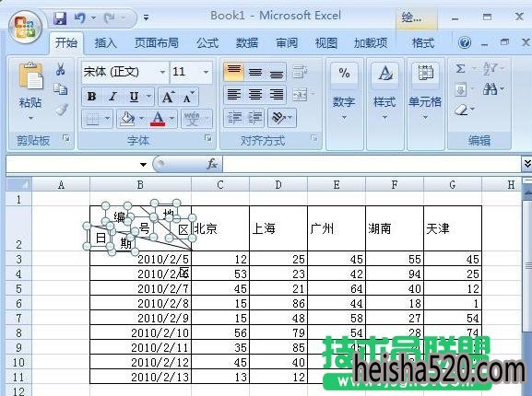Click the Find binoculars icon
Image resolution: width=532 pixels, height=396 pixels.
(x=490, y=89)
